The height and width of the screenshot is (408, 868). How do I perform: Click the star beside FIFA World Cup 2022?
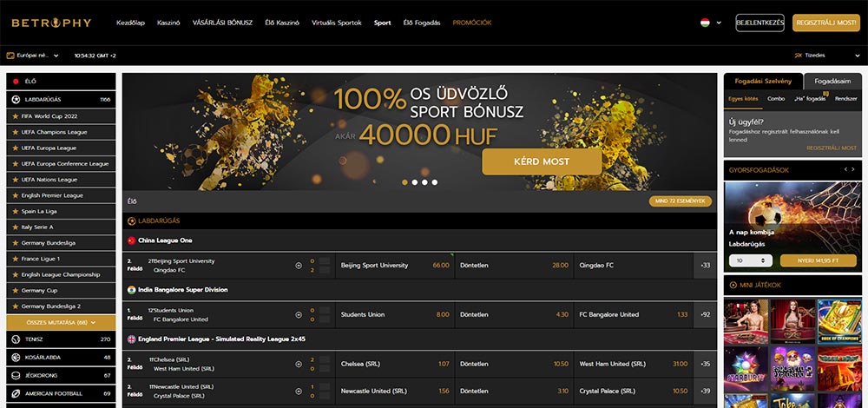pos(15,116)
